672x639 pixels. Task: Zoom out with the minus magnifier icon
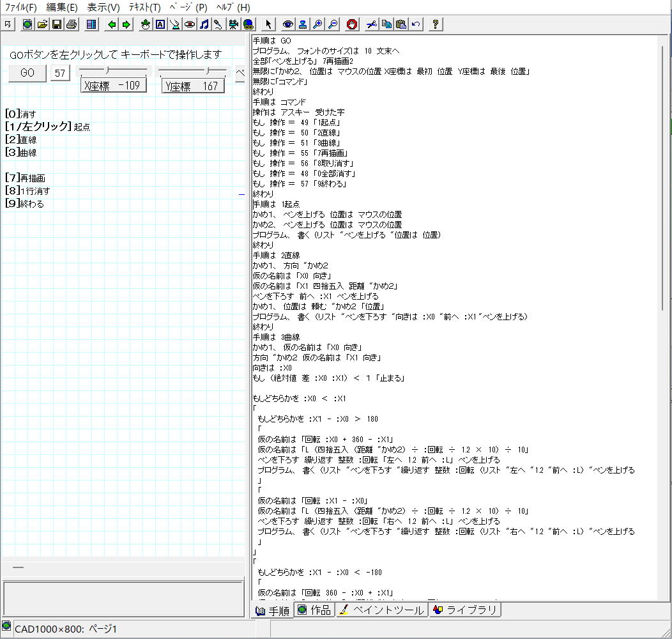pos(332,24)
